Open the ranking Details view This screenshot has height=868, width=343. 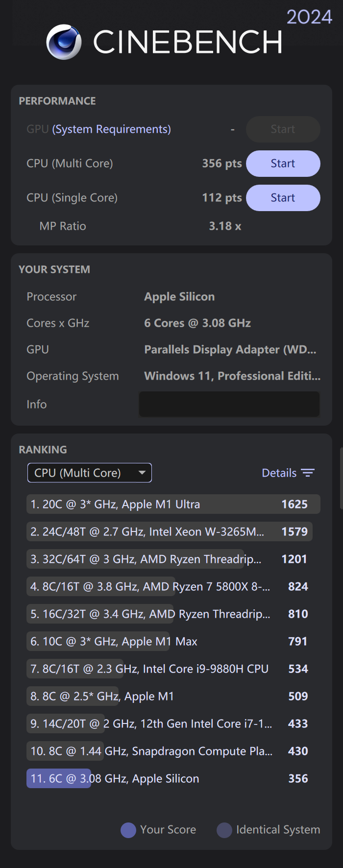[279, 473]
